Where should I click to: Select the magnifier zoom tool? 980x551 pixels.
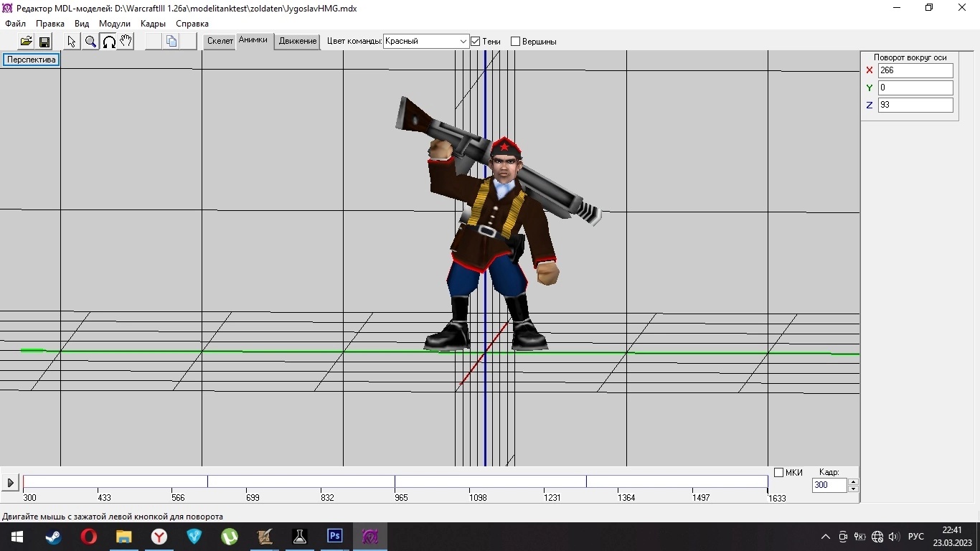[x=90, y=42]
